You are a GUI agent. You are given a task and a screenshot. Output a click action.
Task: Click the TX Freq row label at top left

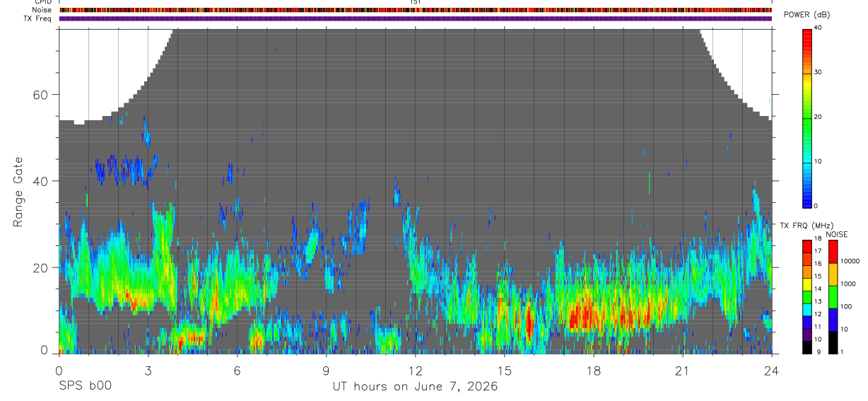click(37, 18)
